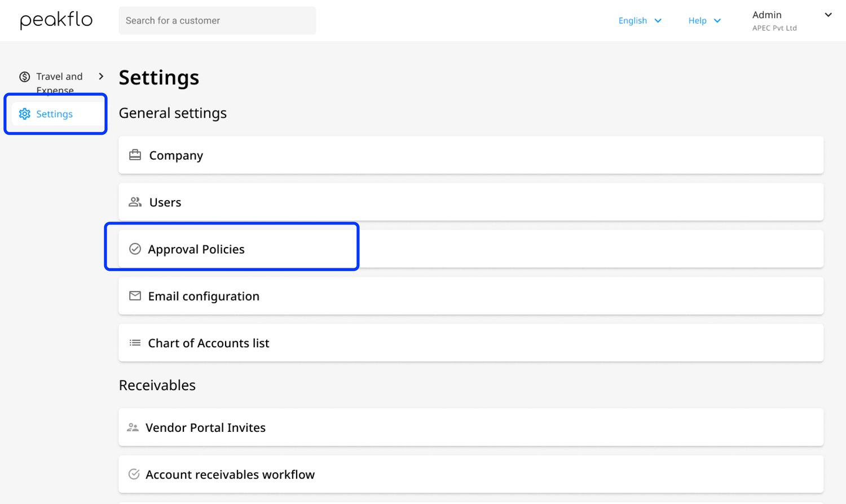Click the briefcase icon beside Company
846x504 pixels.
click(135, 155)
